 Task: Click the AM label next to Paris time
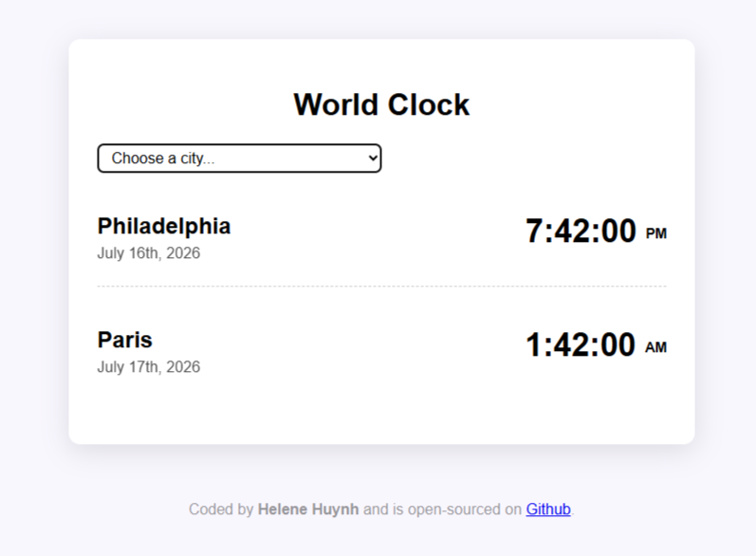[656, 347]
